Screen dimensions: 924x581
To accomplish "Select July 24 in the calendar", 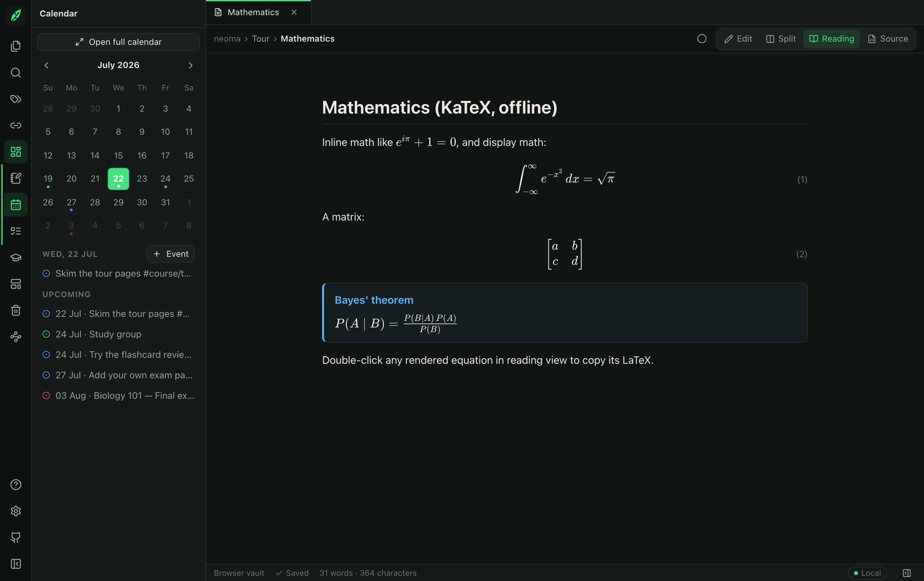I will click(165, 179).
